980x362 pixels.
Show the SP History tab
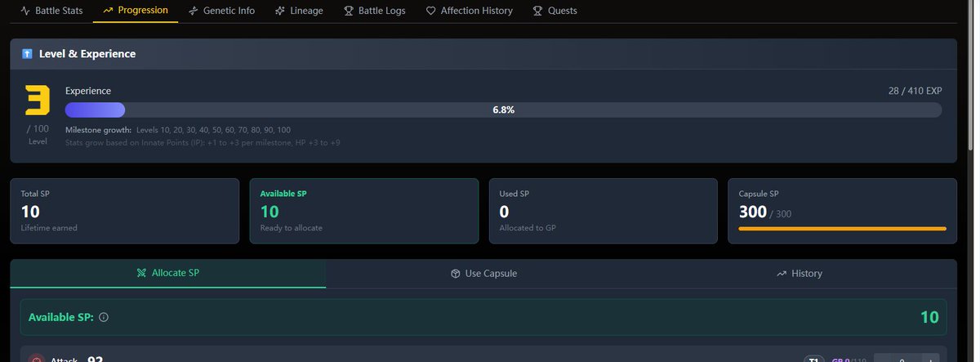(799, 273)
